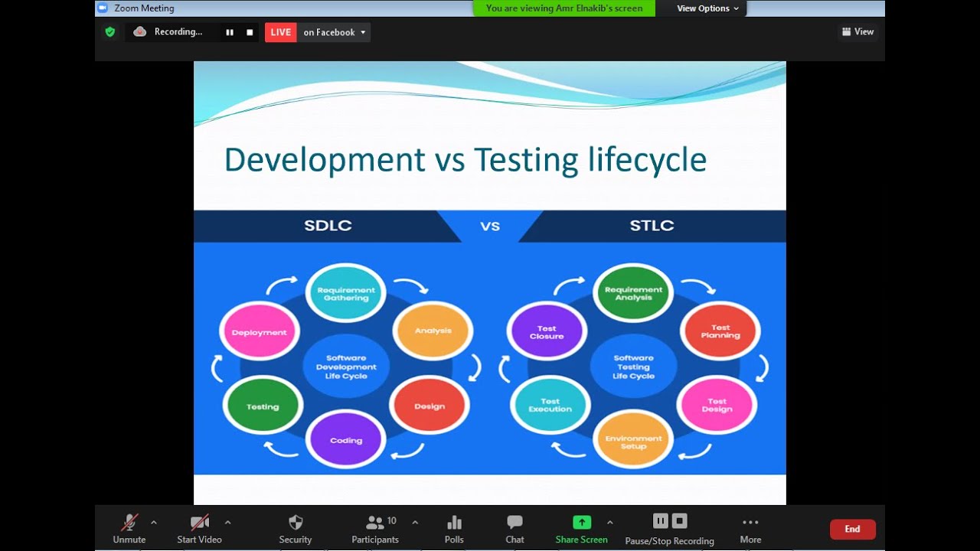
Task: Click the red LIVE indicator
Action: click(x=281, y=32)
